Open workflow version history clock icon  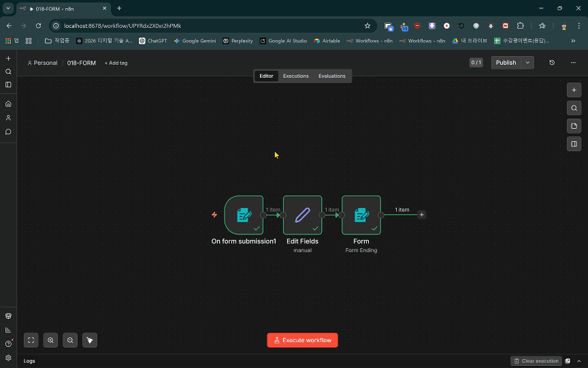[x=552, y=63]
